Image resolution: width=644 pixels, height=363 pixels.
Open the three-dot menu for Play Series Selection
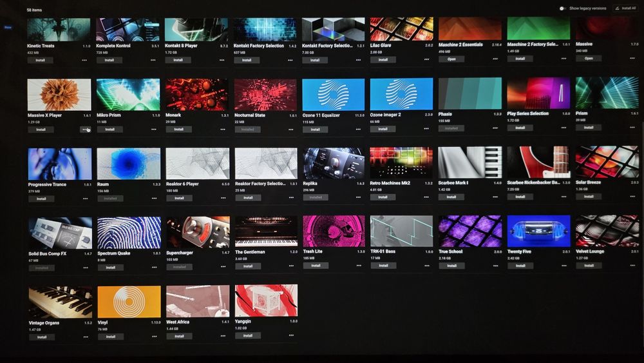click(x=564, y=128)
